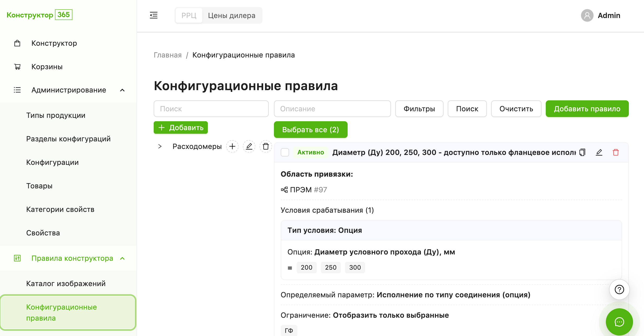Click the Admin username text

coord(609,15)
